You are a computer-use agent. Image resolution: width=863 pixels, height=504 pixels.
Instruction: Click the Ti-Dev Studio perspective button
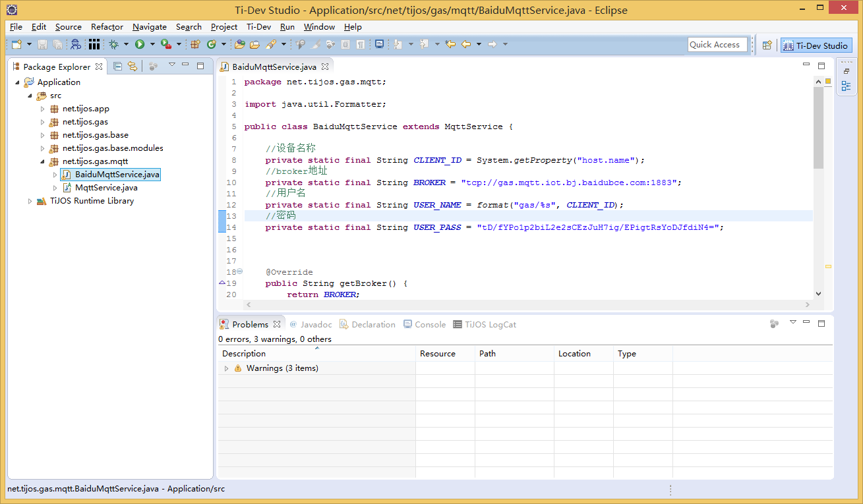coord(816,45)
